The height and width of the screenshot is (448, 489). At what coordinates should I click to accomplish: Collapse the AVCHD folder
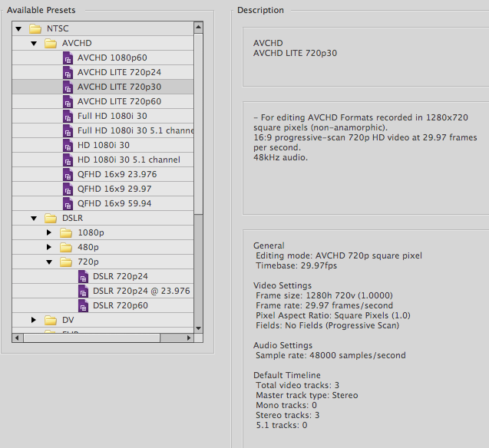tap(34, 43)
